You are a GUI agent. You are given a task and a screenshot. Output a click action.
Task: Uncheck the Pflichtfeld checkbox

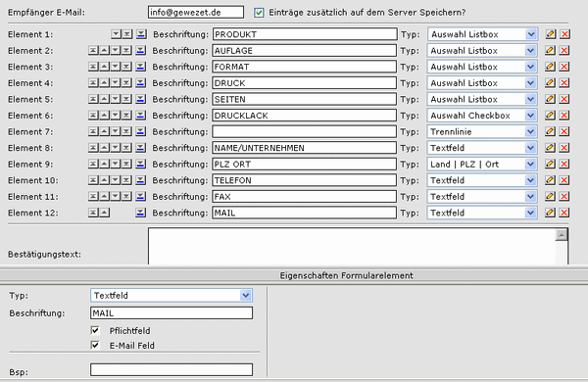click(x=95, y=330)
